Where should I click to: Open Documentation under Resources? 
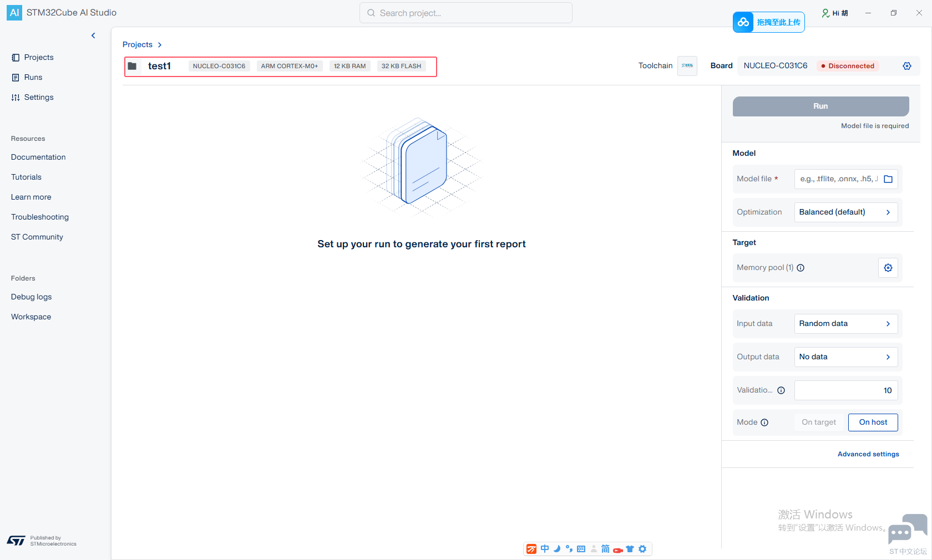(38, 157)
